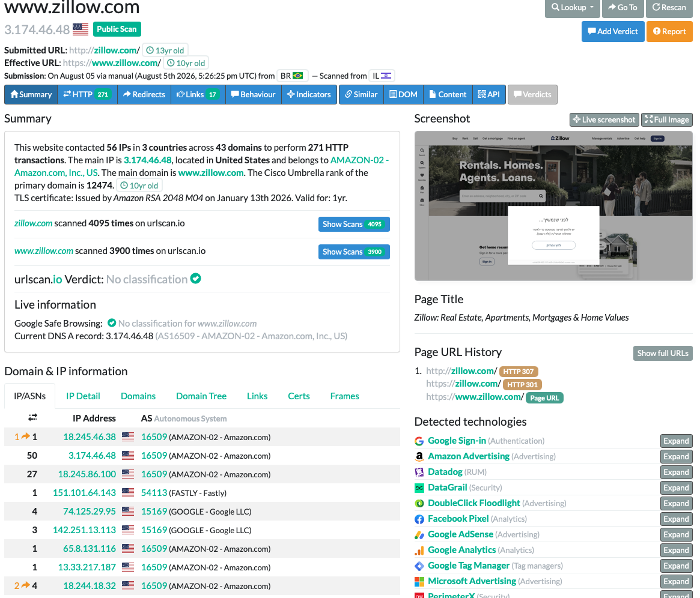Open the Behaviour tab
700x598 pixels.
(253, 94)
